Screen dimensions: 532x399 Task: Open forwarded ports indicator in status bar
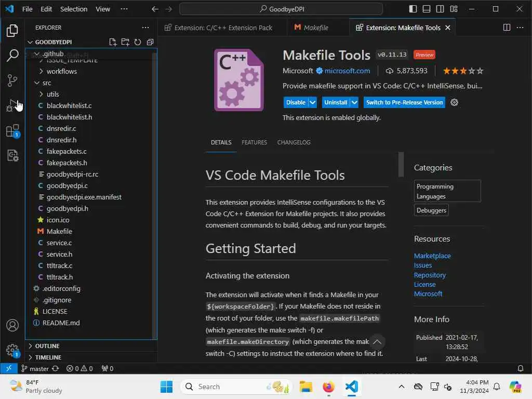click(107, 368)
